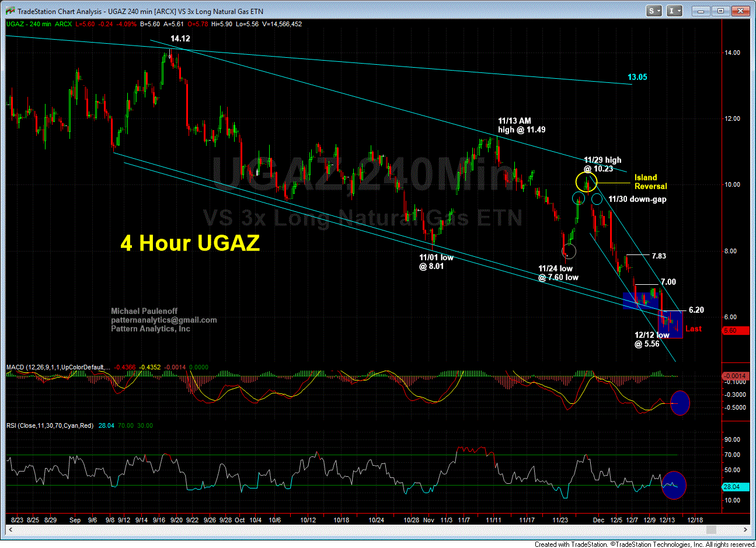Click the 'Michael Paulenoff' author text
The height and width of the screenshot is (548, 756).
click(x=144, y=311)
